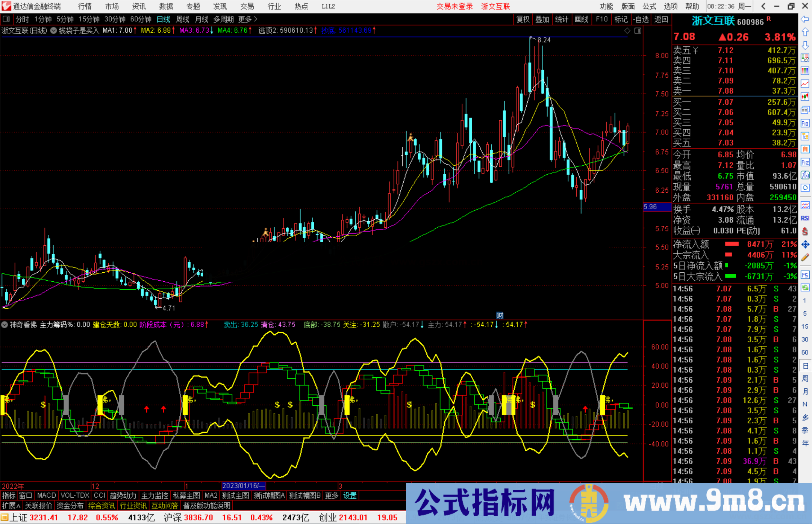Viewport: 812px width, 524px height.
Task: Click the refresh data icon at sidebar bottom
Action: 805,287
